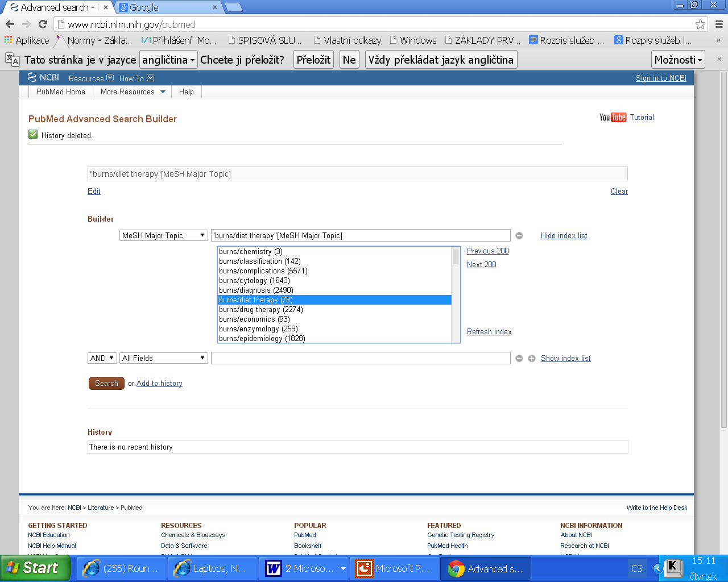728x582 pixels.
Task: Click Show index list
Action: pyautogui.click(x=566, y=359)
